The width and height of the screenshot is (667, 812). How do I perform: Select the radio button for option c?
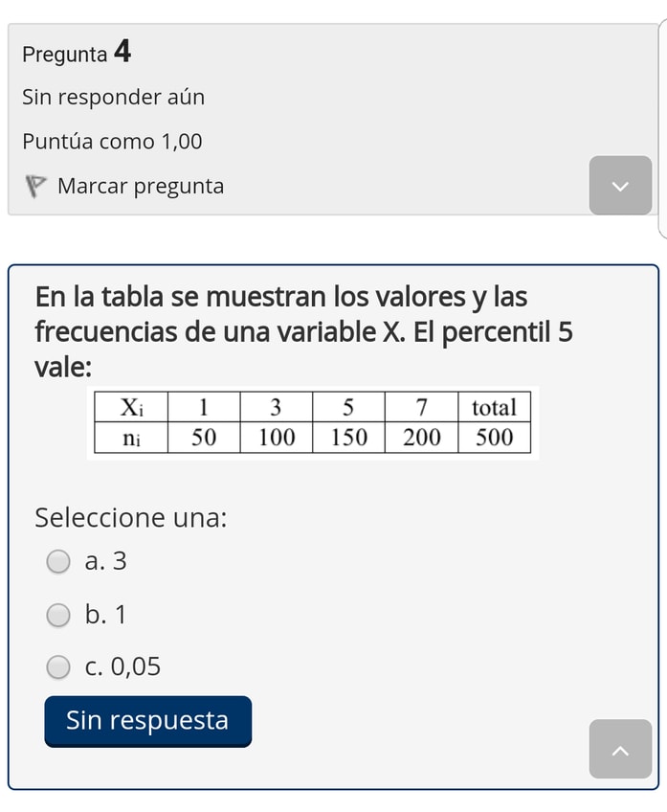point(58,666)
